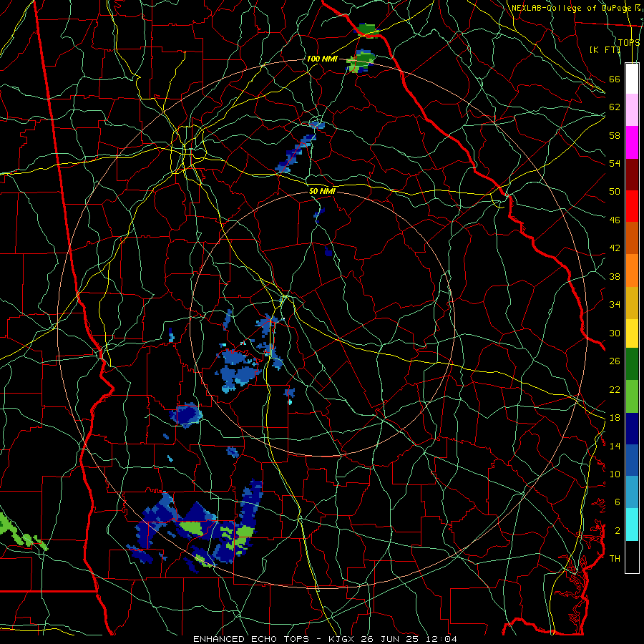The width and height of the screenshot is (644, 644).
Task: Click the "30" legend value
Action: tap(615, 333)
